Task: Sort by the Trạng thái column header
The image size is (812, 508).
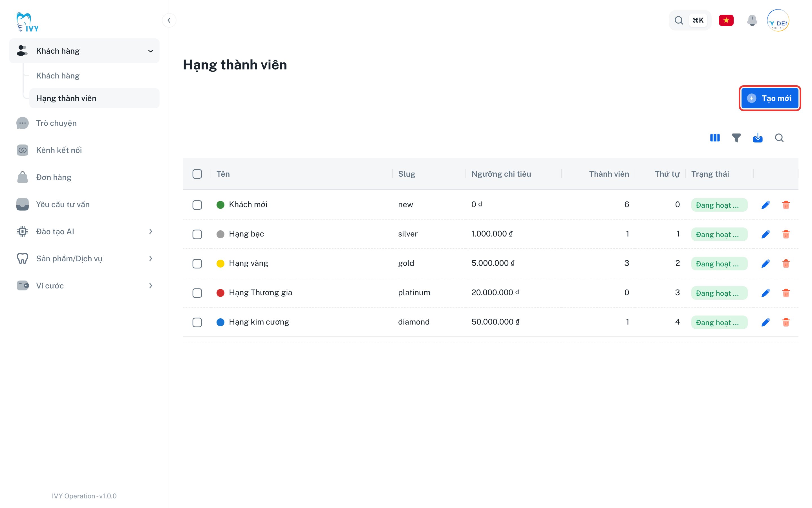Action: click(x=710, y=174)
